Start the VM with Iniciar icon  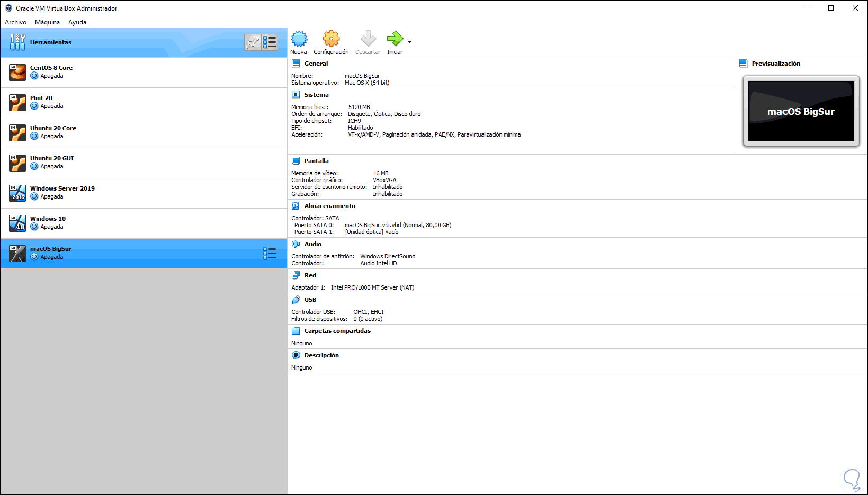395,39
